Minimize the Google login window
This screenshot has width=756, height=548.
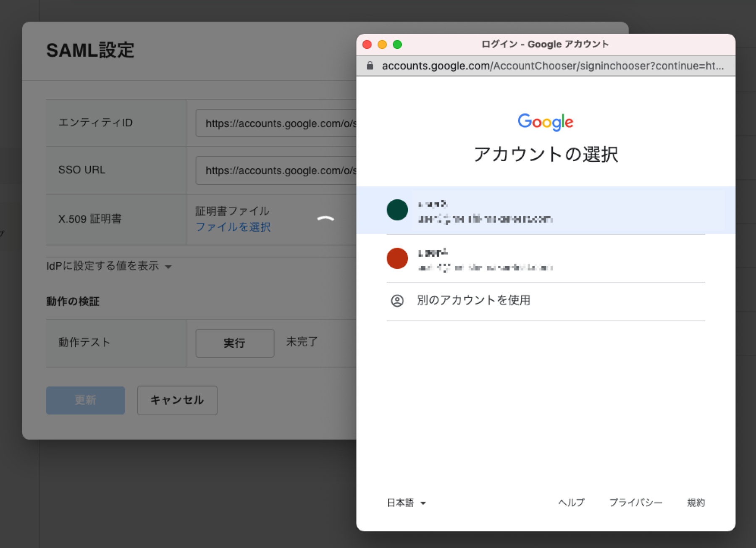click(x=382, y=45)
